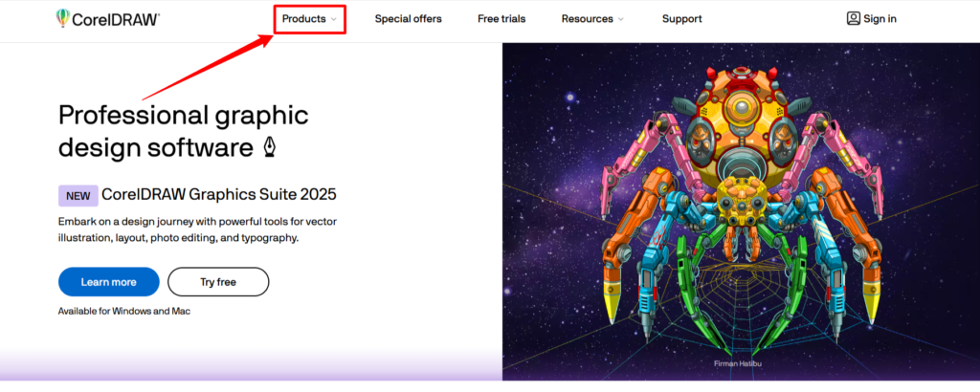Expand the chevron next to Products
This screenshot has width=980, height=392.
click(x=334, y=19)
